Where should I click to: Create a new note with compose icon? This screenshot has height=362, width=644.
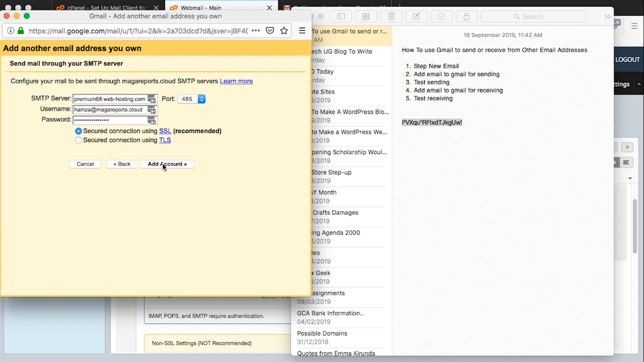coord(416,16)
